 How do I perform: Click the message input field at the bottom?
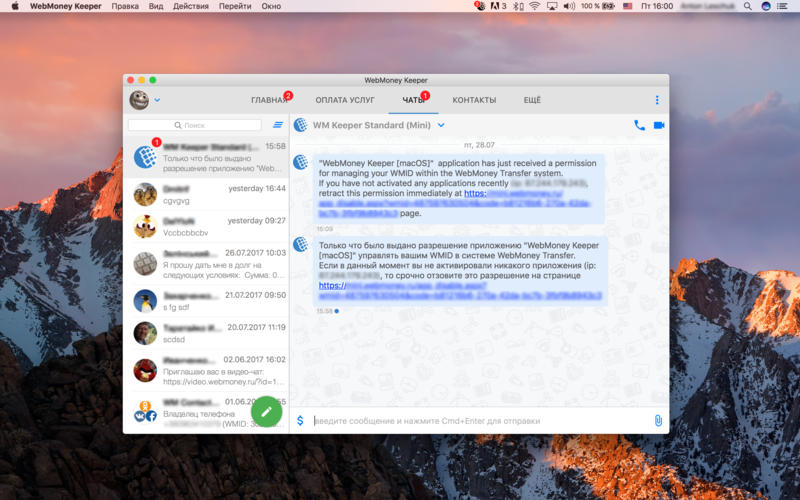[x=480, y=420]
